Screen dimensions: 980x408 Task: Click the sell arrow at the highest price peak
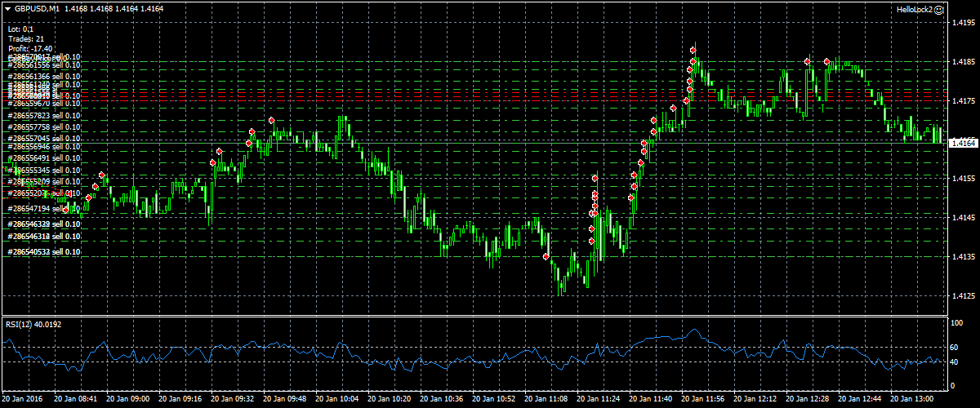pos(693,51)
